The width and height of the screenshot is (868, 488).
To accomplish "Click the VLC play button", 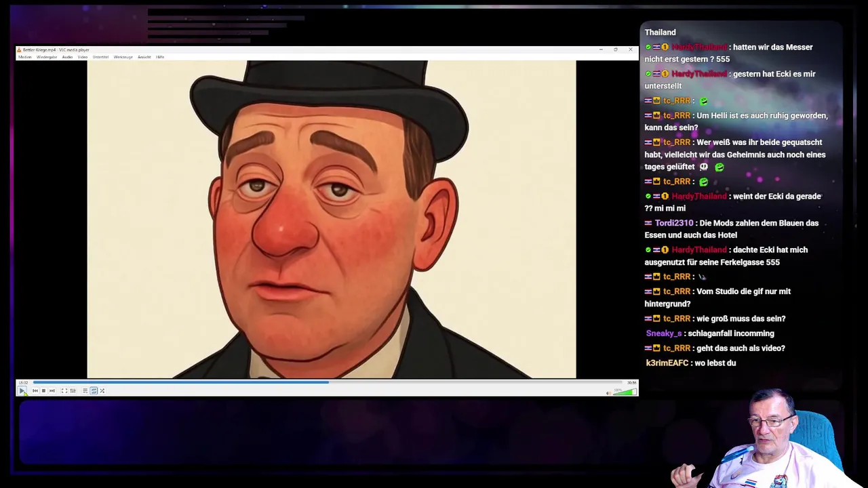I will click(x=22, y=390).
